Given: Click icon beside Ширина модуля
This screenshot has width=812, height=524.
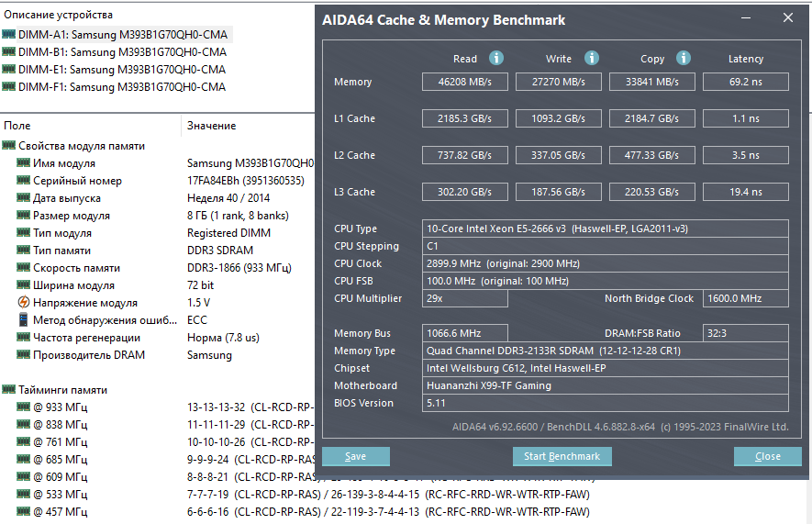Looking at the screenshot, I should (23, 284).
